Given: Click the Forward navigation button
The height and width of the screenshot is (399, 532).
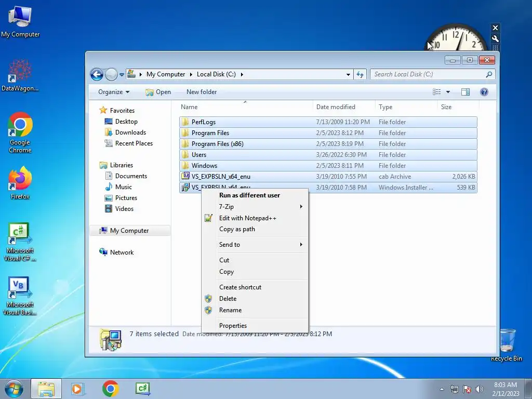Looking at the screenshot, I should 111,74.
